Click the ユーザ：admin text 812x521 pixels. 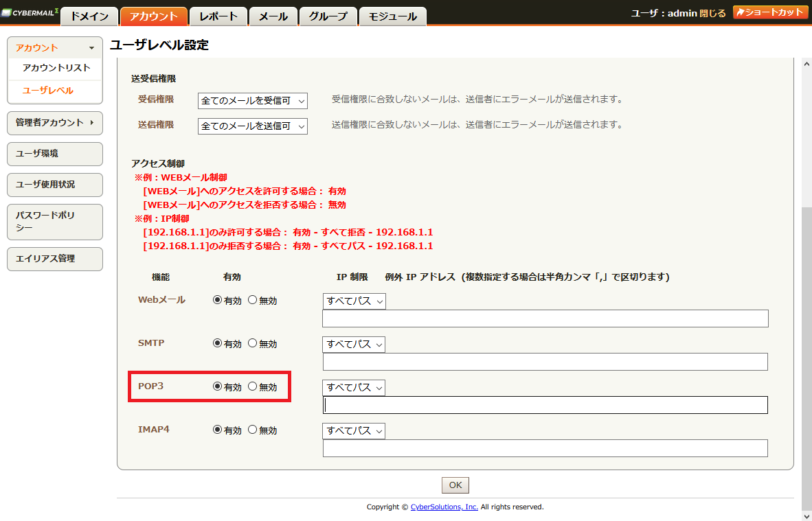[664, 14]
